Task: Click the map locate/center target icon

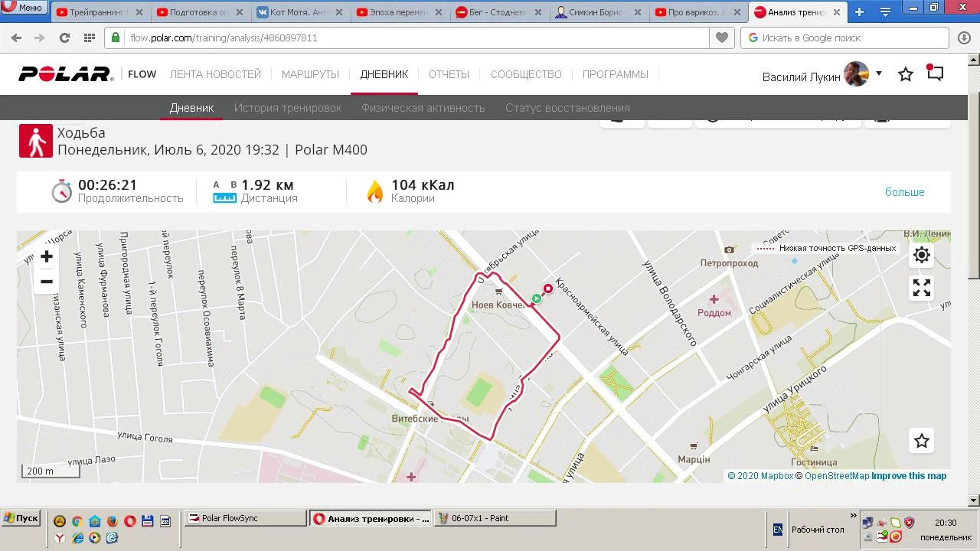Action: (922, 255)
